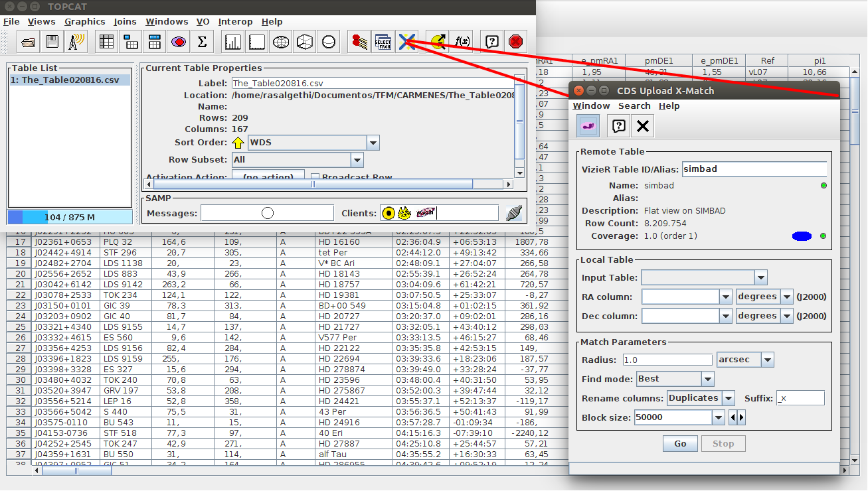Open the 3D Cube plot window
The width and height of the screenshot is (868, 491).
pos(305,42)
